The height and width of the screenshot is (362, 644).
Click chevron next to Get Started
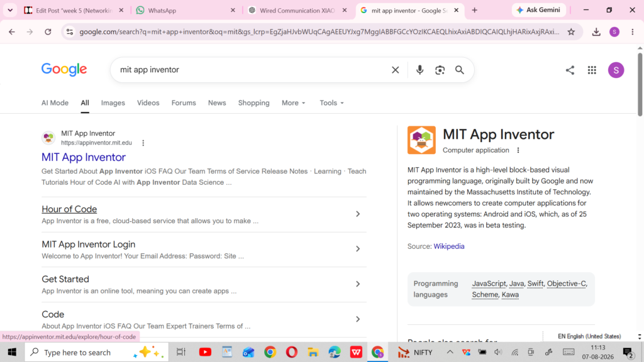pos(358,284)
